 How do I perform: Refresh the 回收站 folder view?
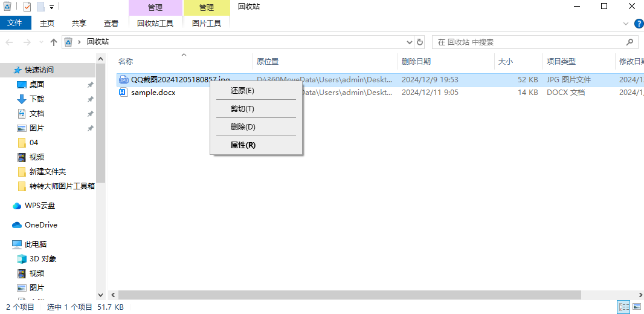(x=419, y=42)
